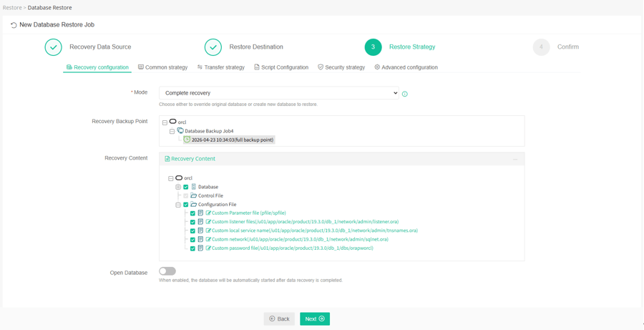The height and width of the screenshot is (330, 644).
Task: Click the file icon beside Custom password file
Action: click(x=200, y=248)
